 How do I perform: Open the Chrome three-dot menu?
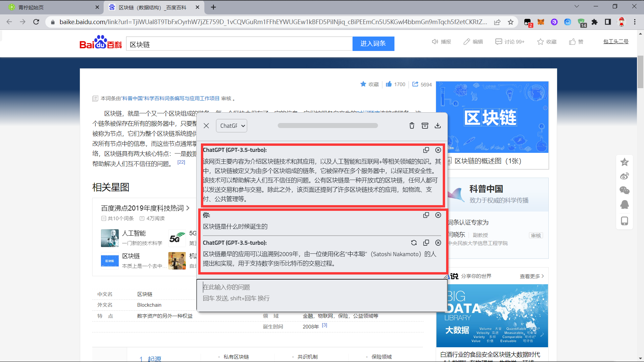(635, 22)
